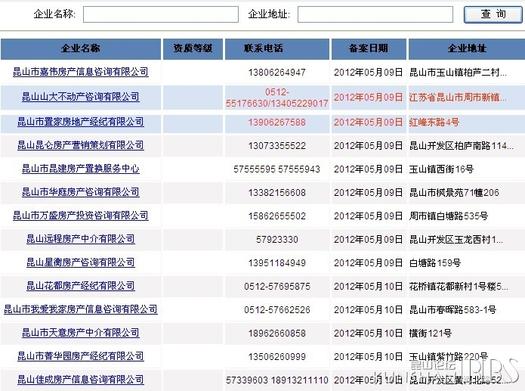Open 昆山远程房产中介有限公司 link

(81, 239)
